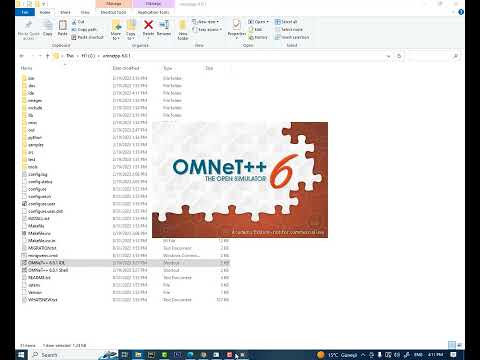
Task: Open the Move to dropdown
Action: click(116, 30)
